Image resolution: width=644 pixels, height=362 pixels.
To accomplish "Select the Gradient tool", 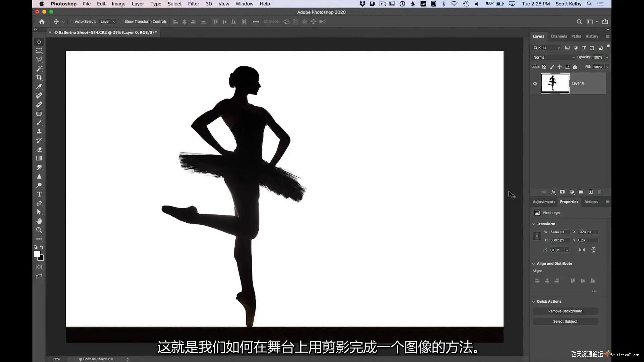I will point(39,158).
